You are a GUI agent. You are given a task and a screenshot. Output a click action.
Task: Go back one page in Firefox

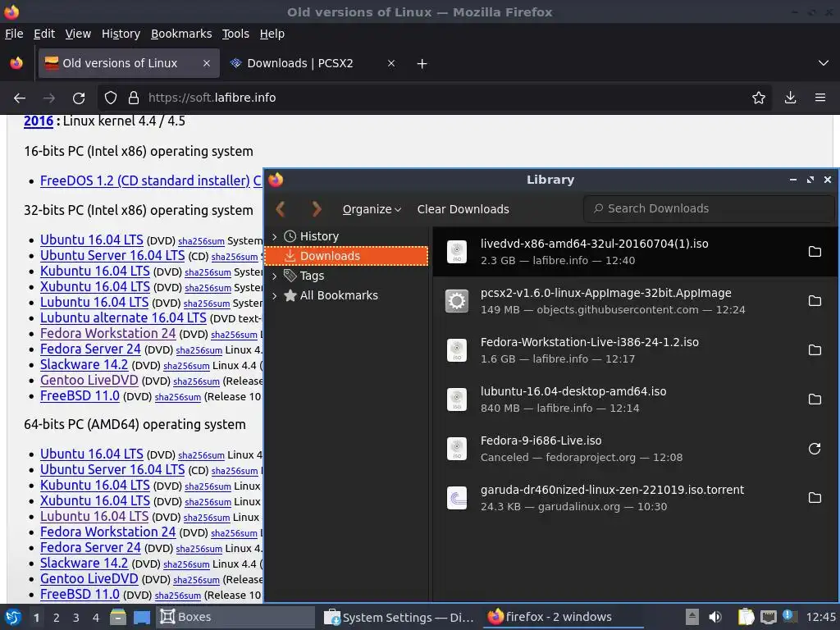pyautogui.click(x=20, y=98)
